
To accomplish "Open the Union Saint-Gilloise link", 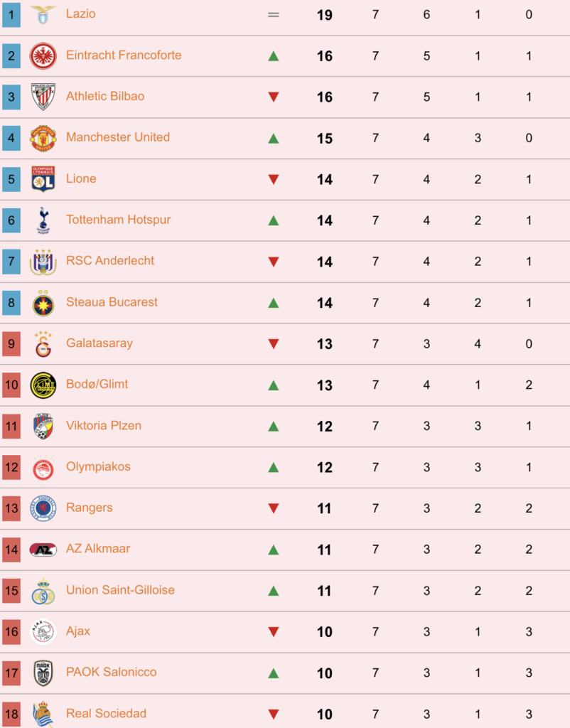I will point(120,590).
